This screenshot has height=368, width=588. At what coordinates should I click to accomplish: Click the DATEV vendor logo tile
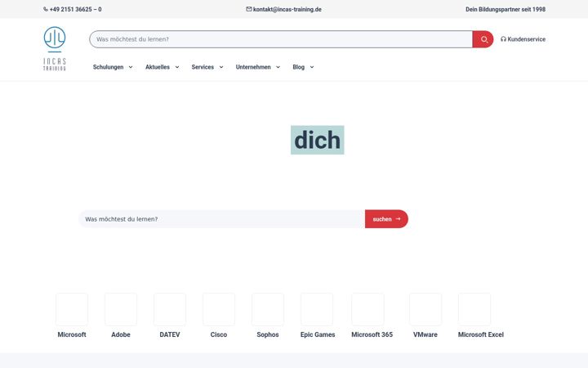[x=170, y=309]
